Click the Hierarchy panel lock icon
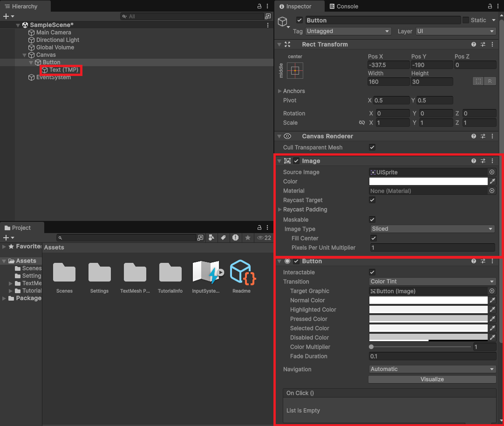The width and height of the screenshot is (504, 426). pos(259,7)
